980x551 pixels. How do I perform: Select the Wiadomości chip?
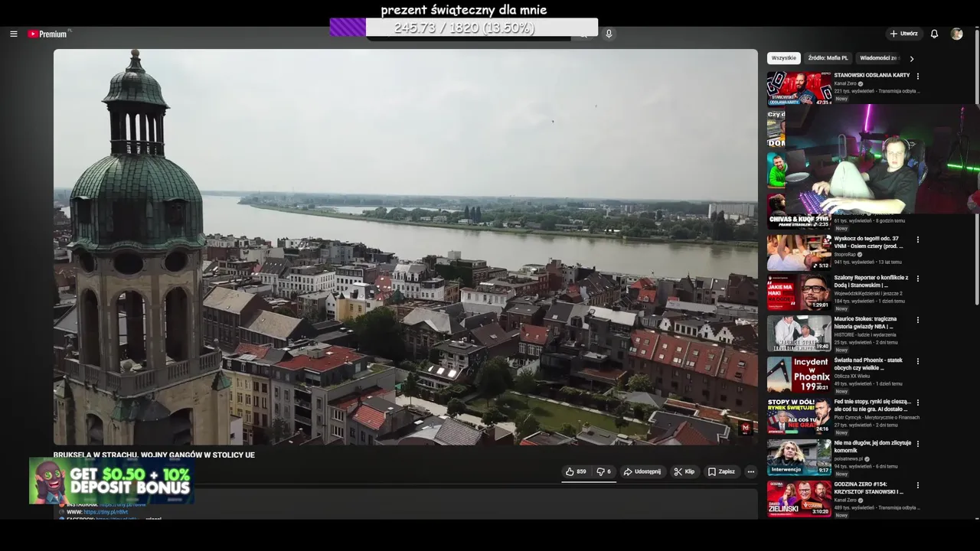(879, 58)
